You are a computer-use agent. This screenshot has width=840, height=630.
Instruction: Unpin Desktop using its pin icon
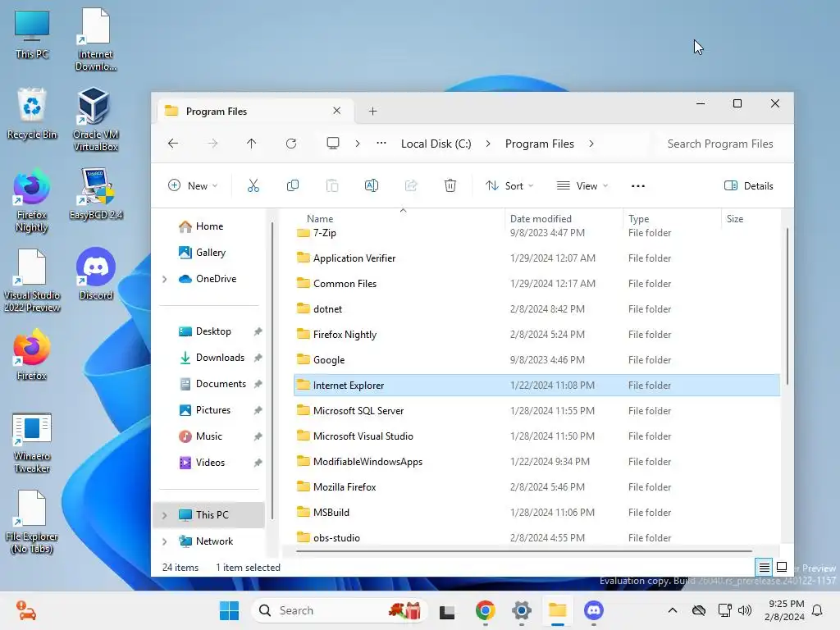[258, 331]
